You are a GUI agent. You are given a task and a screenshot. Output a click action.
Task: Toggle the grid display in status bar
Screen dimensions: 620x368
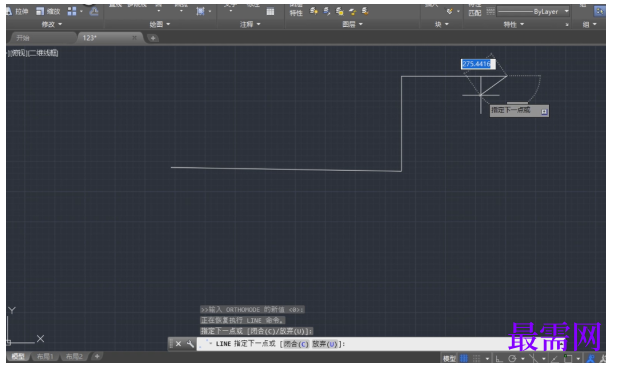pos(464,359)
